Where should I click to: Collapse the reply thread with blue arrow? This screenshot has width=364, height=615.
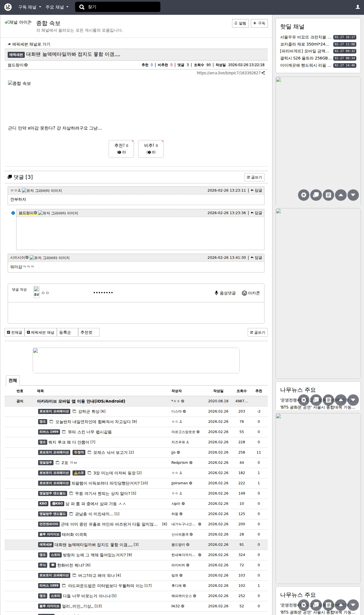click(x=13, y=213)
